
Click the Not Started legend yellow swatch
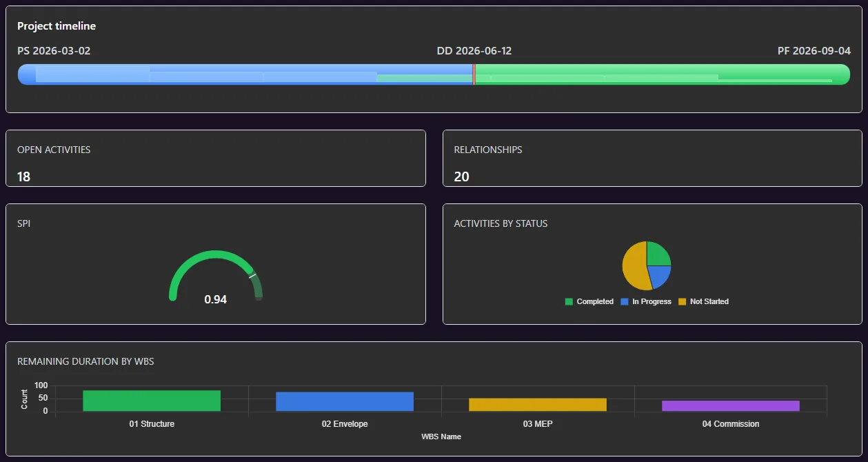tap(683, 302)
